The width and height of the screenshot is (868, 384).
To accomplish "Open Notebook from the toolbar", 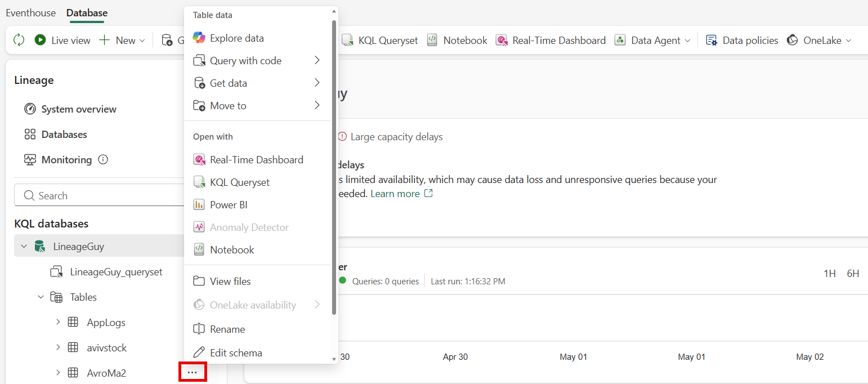I will (x=457, y=40).
